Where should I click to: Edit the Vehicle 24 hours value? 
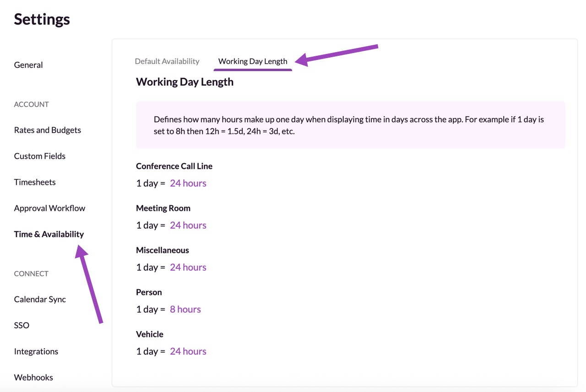tap(188, 351)
